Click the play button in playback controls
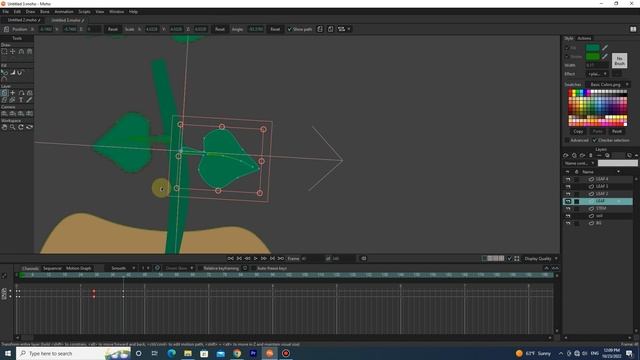Screen dimensions: 640x360 coord(256,258)
